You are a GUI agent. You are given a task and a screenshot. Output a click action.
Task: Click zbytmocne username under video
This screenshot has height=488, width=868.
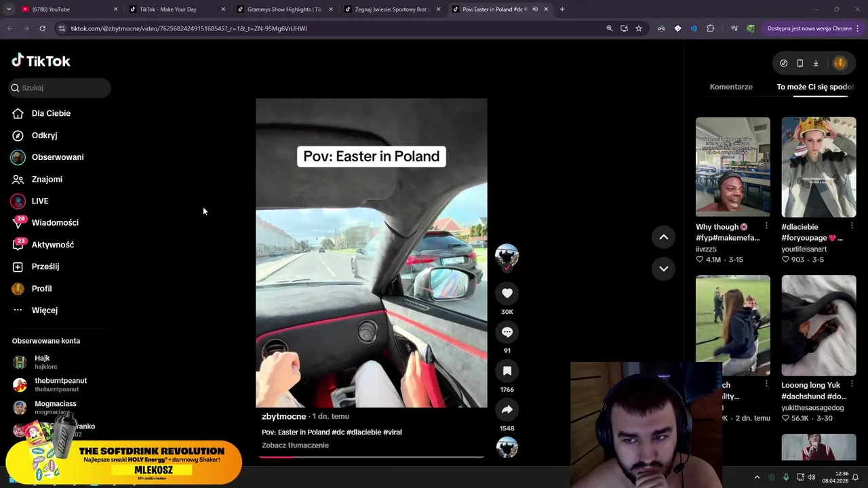(283, 416)
